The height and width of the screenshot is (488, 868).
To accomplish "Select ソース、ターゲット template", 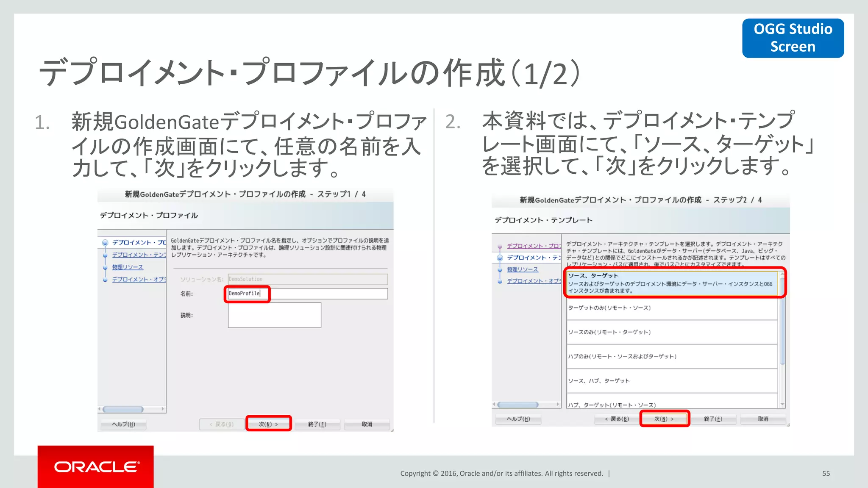I will coord(672,283).
